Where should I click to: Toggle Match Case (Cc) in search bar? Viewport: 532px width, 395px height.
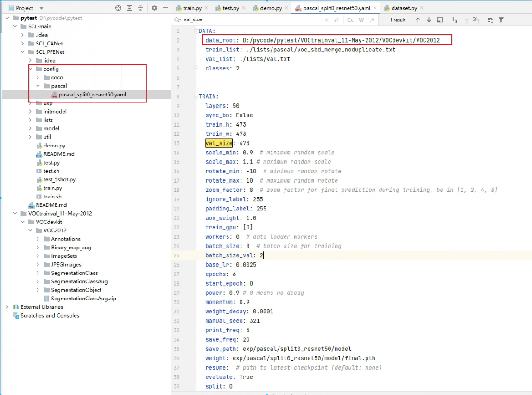pos(350,20)
